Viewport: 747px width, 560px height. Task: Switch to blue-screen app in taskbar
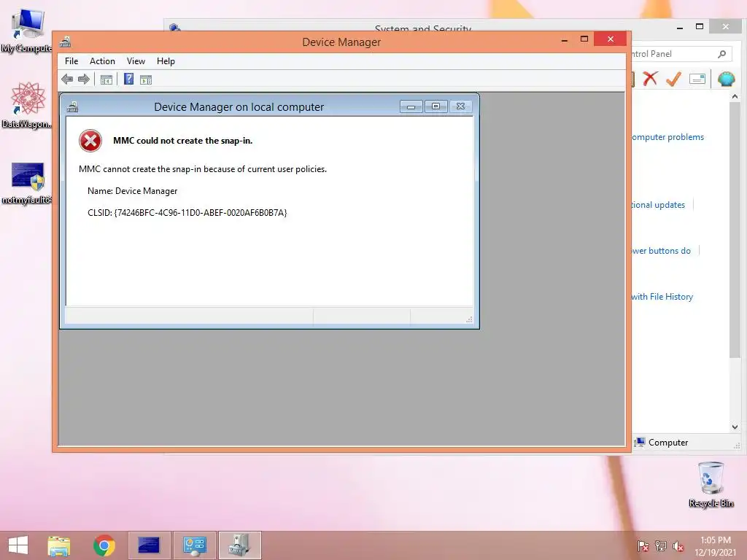click(149, 545)
